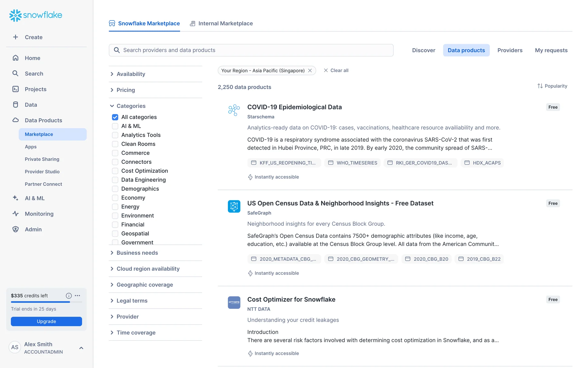
Task: Click the Snowflake logo in the sidebar
Action: (36, 15)
